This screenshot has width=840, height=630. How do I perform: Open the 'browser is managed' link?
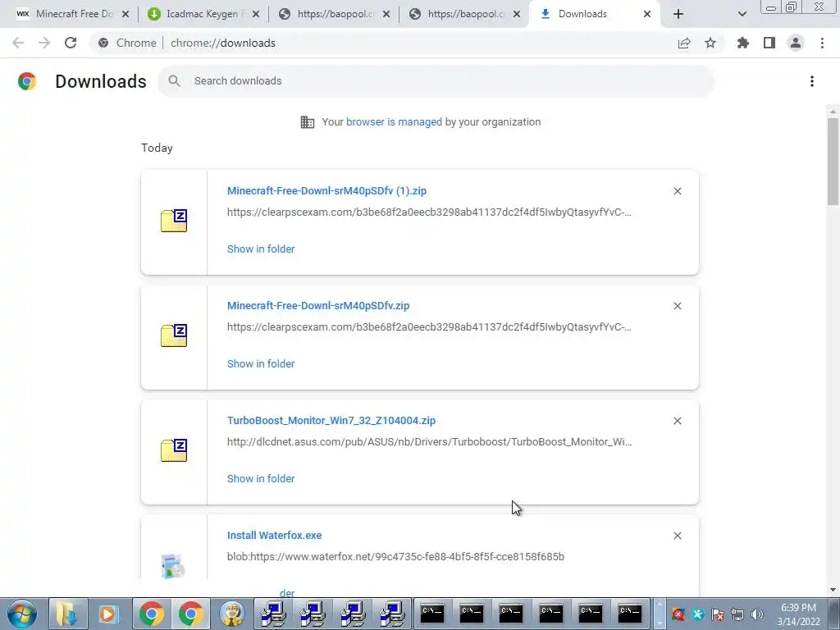click(x=395, y=122)
